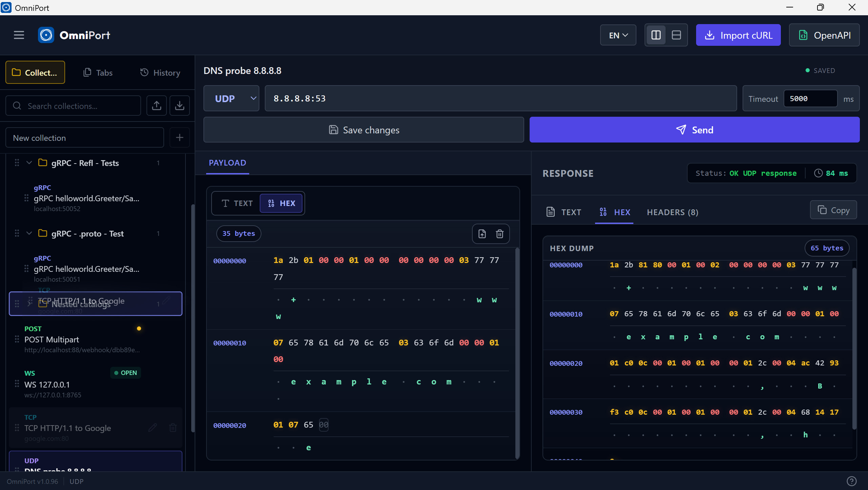Click the Timeout value field 5000
The width and height of the screenshot is (868, 490).
coord(810,98)
